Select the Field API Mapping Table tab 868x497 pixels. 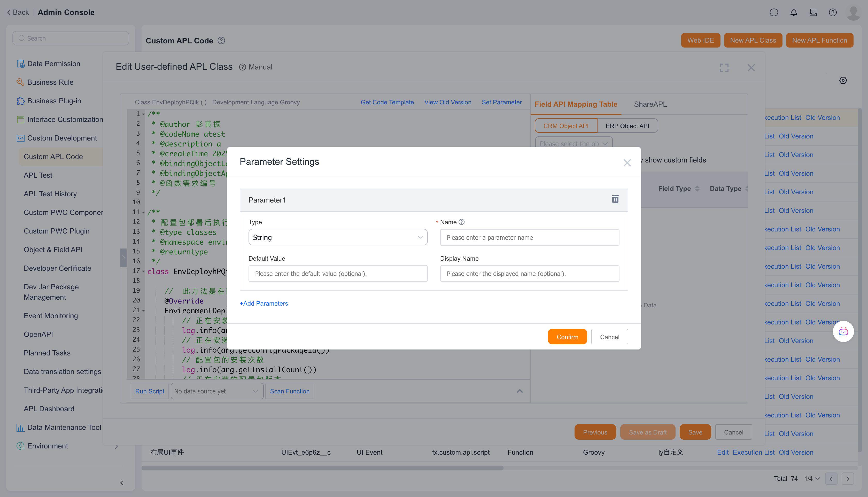pyautogui.click(x=576, y=104)
